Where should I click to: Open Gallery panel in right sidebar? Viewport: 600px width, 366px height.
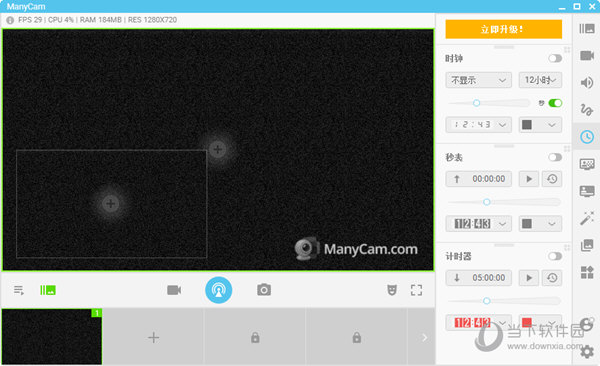tap(587, 245)
